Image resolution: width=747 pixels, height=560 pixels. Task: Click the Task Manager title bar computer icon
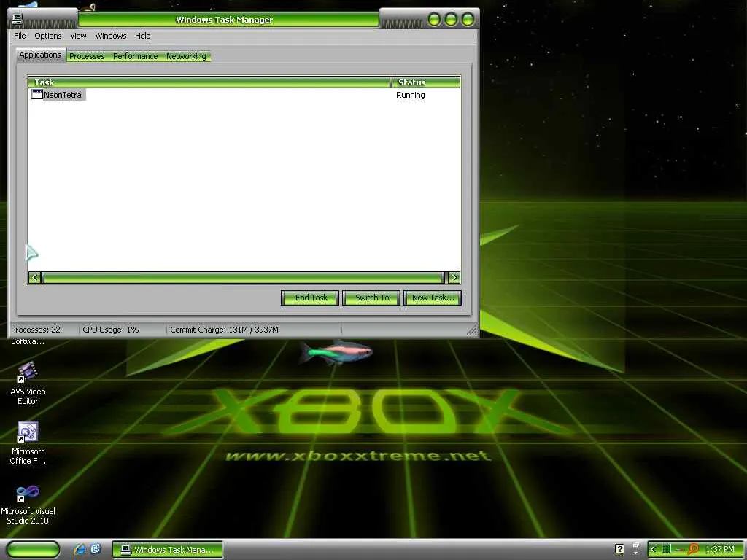pos(18,19)
